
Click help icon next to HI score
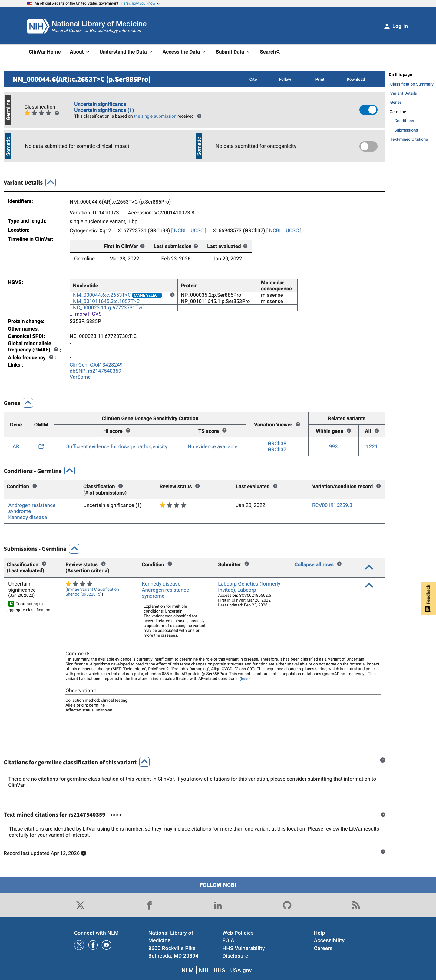(128, 430)
